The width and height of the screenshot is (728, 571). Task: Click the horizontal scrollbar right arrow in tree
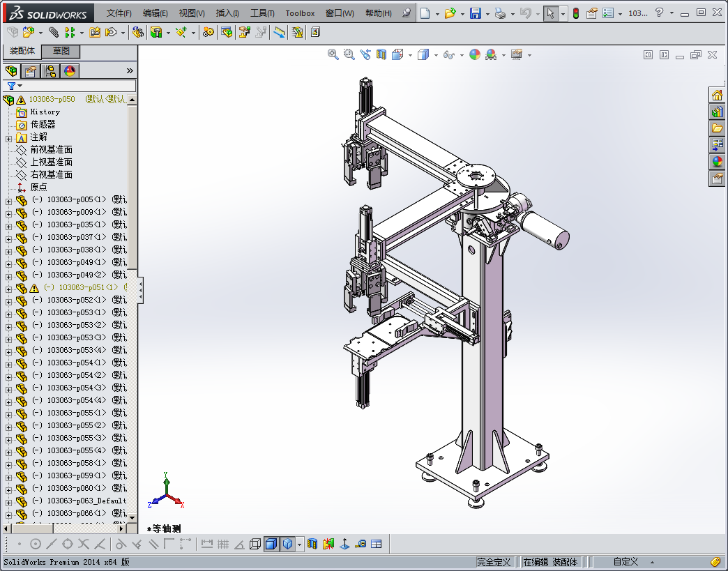point(121,528)
